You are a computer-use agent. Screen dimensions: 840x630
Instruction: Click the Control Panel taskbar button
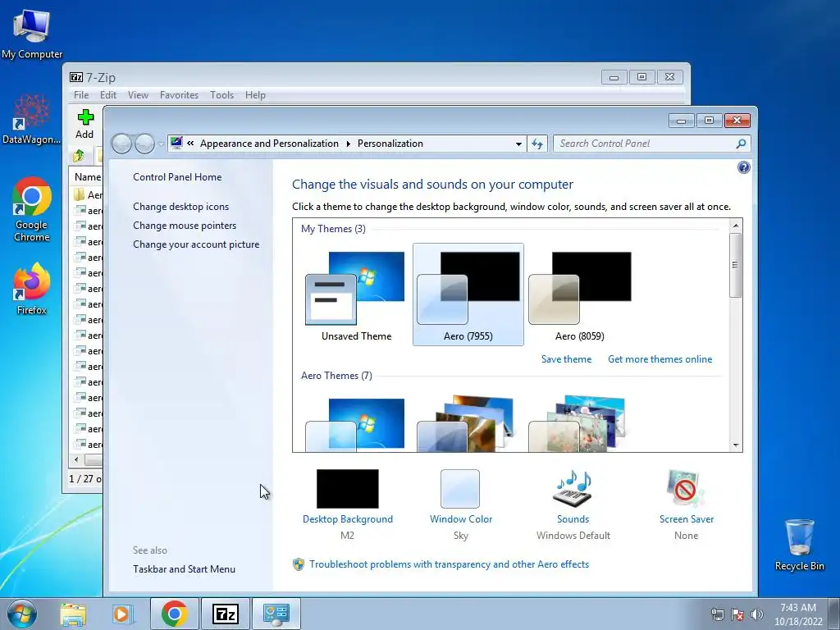(276, 614)
